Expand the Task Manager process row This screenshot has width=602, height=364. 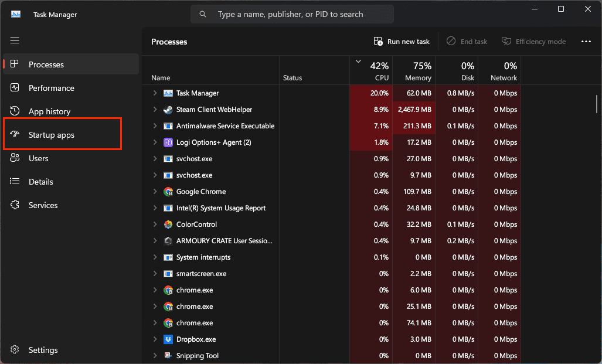click(155, 93)
